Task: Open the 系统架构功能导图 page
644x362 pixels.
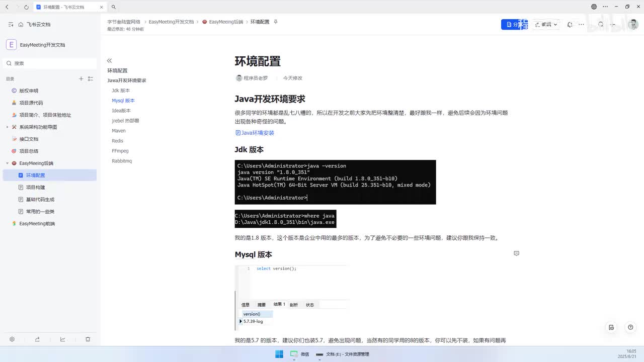Action: [38, 127]
